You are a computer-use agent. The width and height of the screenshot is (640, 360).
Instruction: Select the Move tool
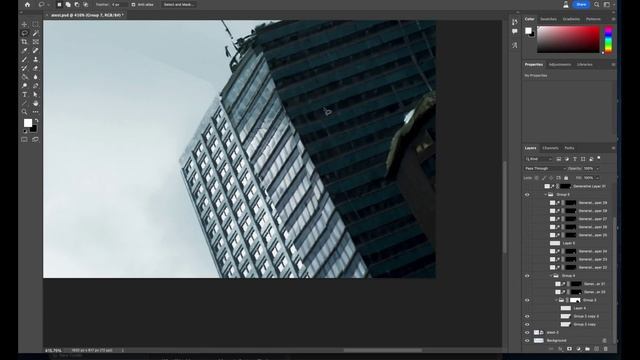[x=24, y=24]
